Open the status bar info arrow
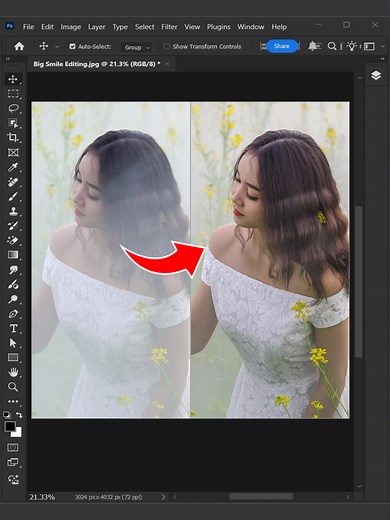The image size is (390, 520). (163, 497)
